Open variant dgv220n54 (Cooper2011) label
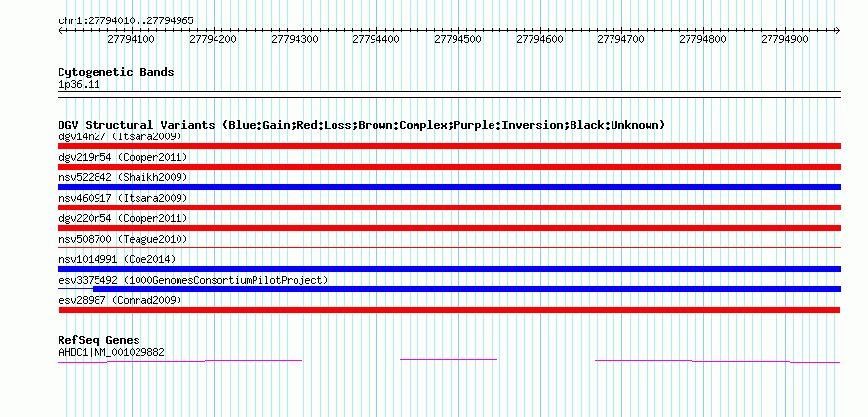 pos(123,218)
